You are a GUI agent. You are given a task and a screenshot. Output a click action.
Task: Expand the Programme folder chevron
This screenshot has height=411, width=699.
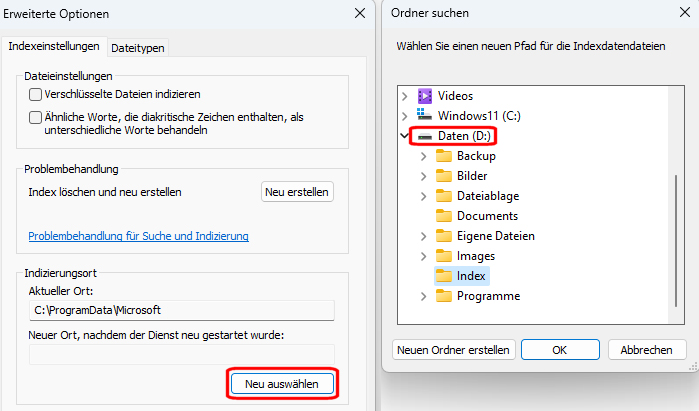[x=424, y=296]
